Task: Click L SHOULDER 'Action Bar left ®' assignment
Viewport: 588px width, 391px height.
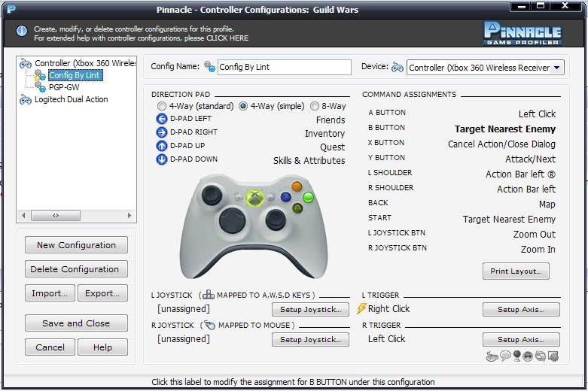Action: click(x=520, y=174)
